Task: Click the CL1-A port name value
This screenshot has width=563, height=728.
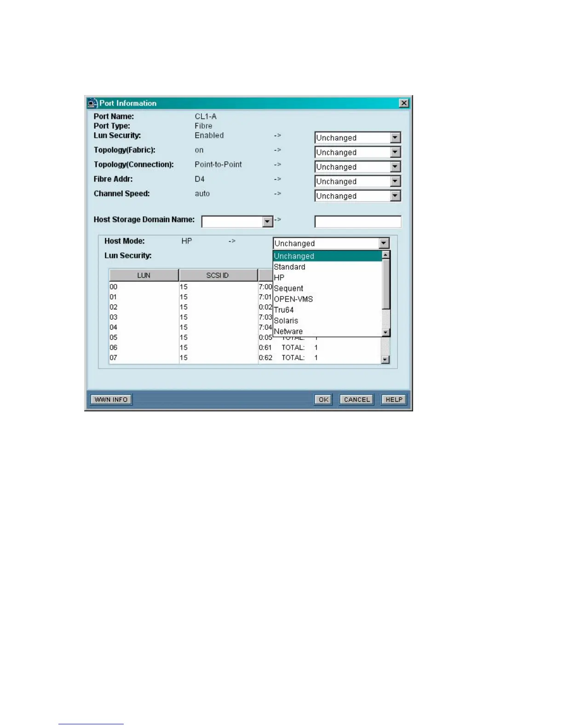Action: pyautogui.click(x=206, y=117)
